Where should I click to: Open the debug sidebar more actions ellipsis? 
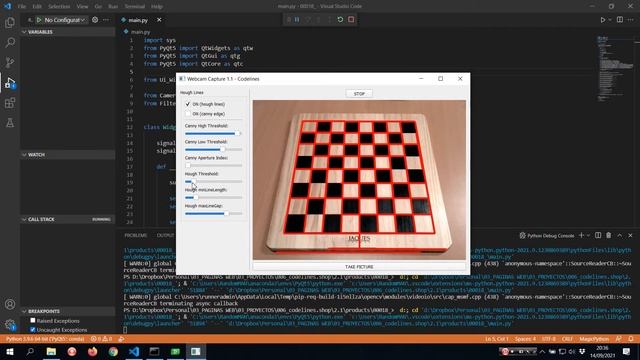click(x=106, y=20)
